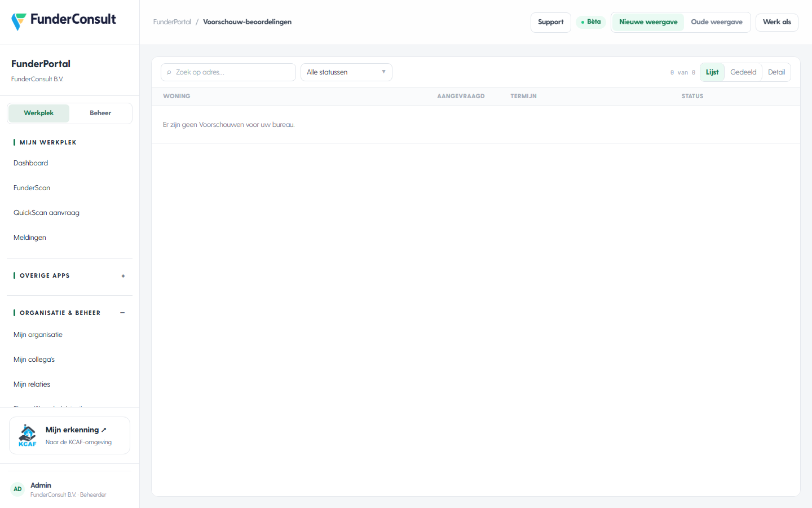Click the Bèta badge
This screenshot has height=508, width=812.
[591, 22]
